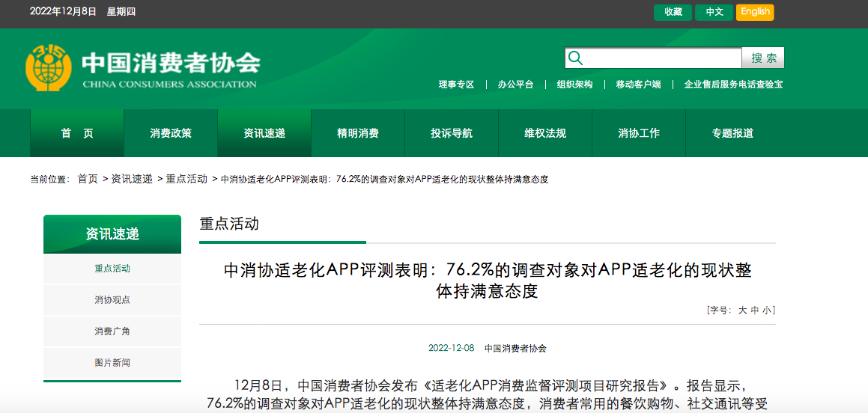The height and width of the screenshot is (413, 868).
Task: Click the article headline about 适老化APP评测
Action: (x=488, y=281)
